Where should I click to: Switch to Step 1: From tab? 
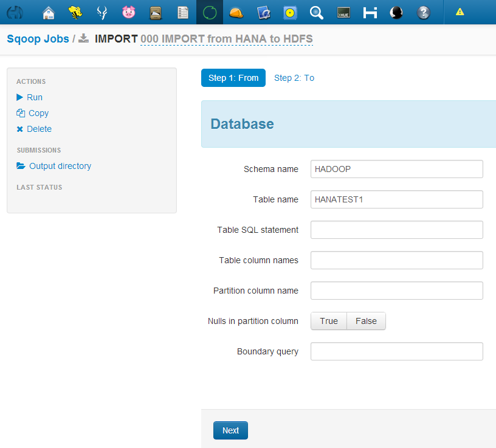click(233, 78)
